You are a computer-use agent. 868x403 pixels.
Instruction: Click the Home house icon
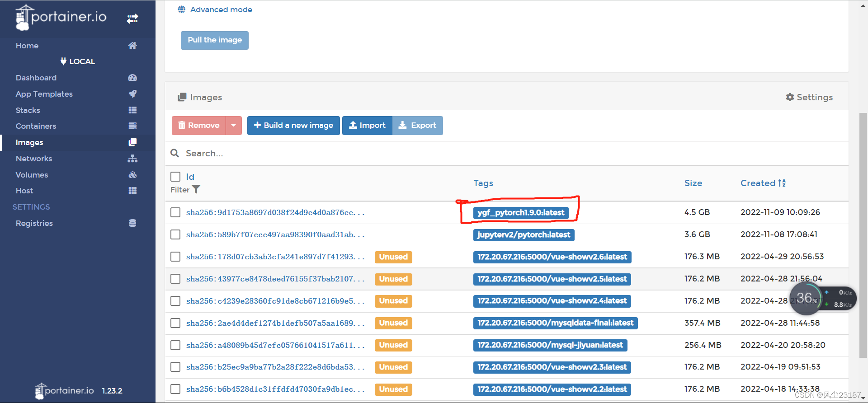pyautogui.click(x=132, y=45)
